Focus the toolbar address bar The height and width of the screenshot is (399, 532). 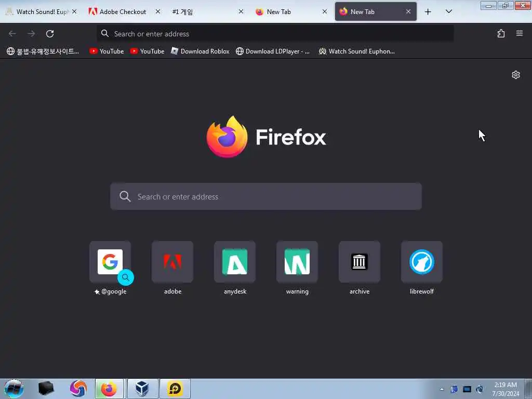(x=275, y=34)
